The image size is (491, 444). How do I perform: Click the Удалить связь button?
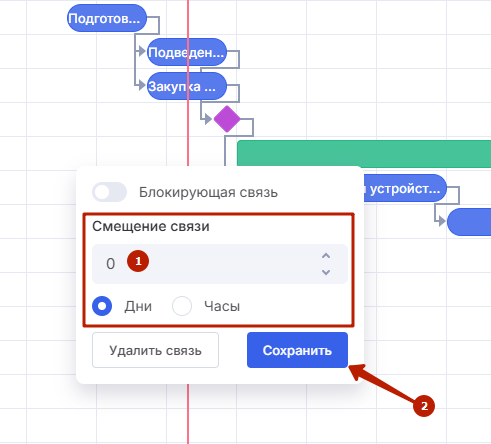(x=155, y=350)
